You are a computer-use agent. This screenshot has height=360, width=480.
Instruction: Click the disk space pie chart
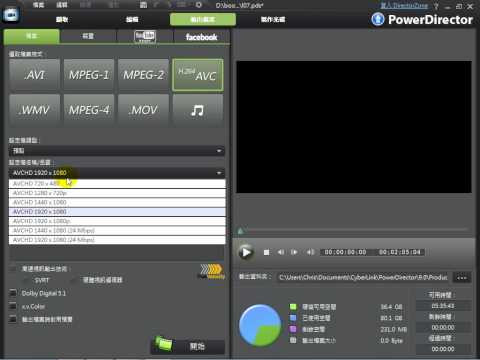click(x=260, y=325)
